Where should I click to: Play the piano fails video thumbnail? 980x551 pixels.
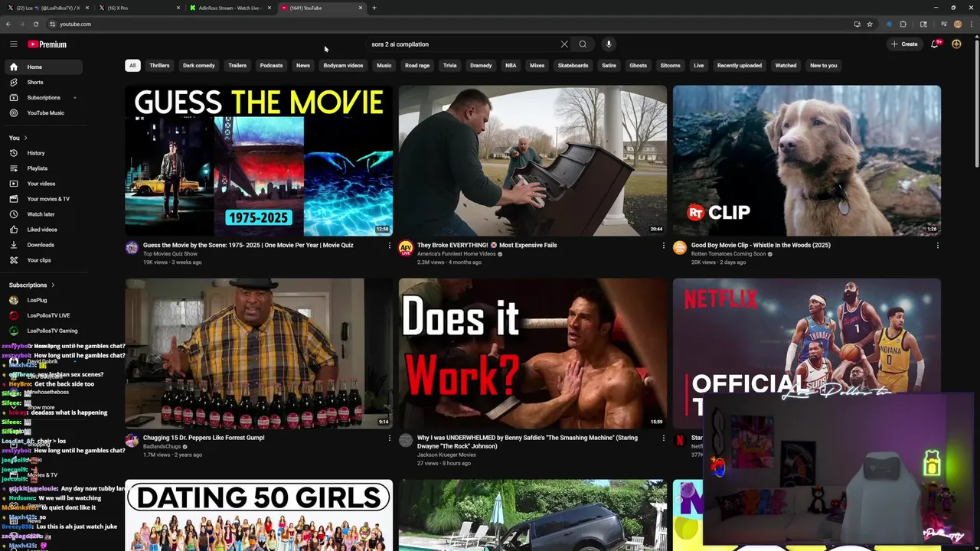tap(533, 161)
